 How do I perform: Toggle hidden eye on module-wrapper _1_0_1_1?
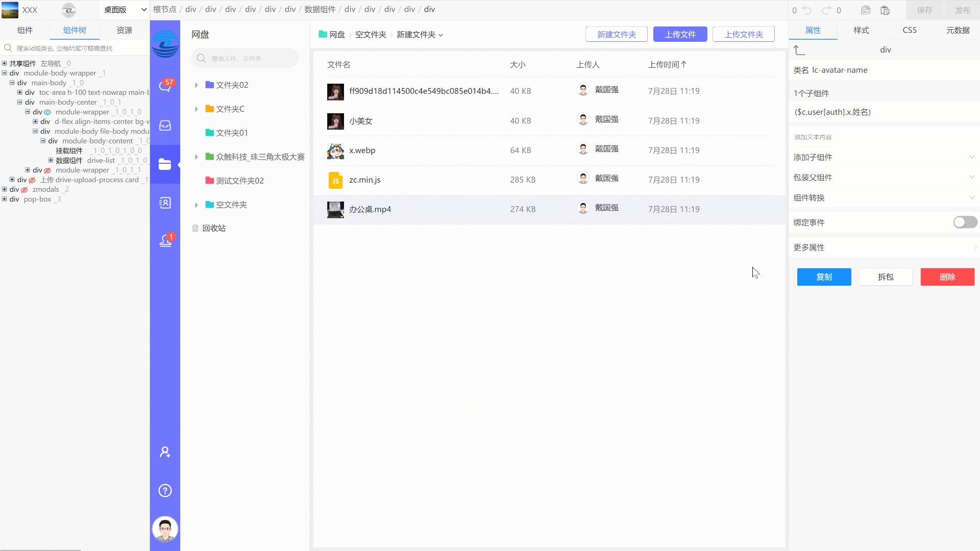pos(47,170)
